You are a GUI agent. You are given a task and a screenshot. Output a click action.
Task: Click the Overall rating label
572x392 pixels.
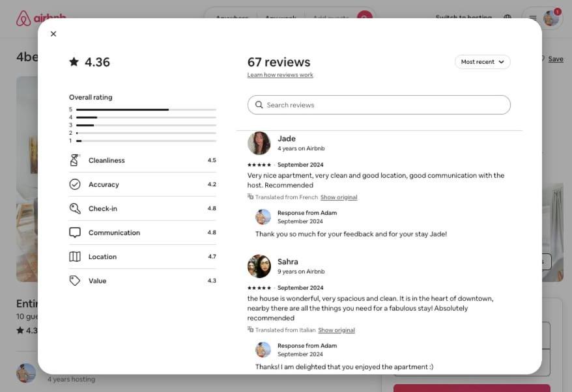click(x=91, y=98)
